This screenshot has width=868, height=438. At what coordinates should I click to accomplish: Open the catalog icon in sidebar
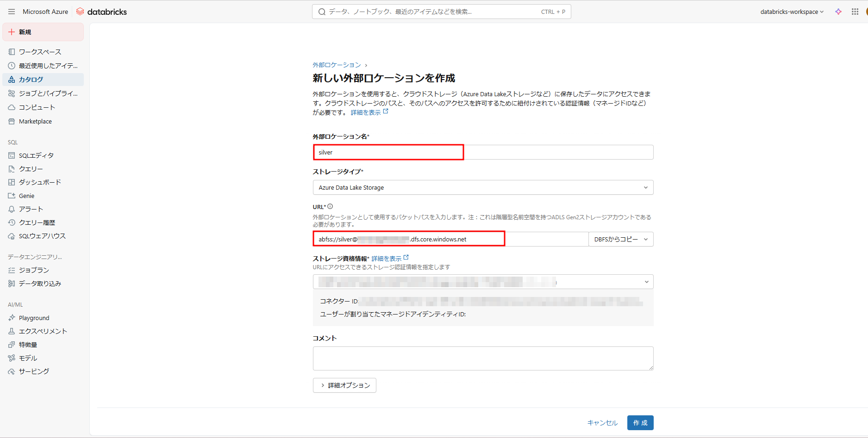click(12, 80)
